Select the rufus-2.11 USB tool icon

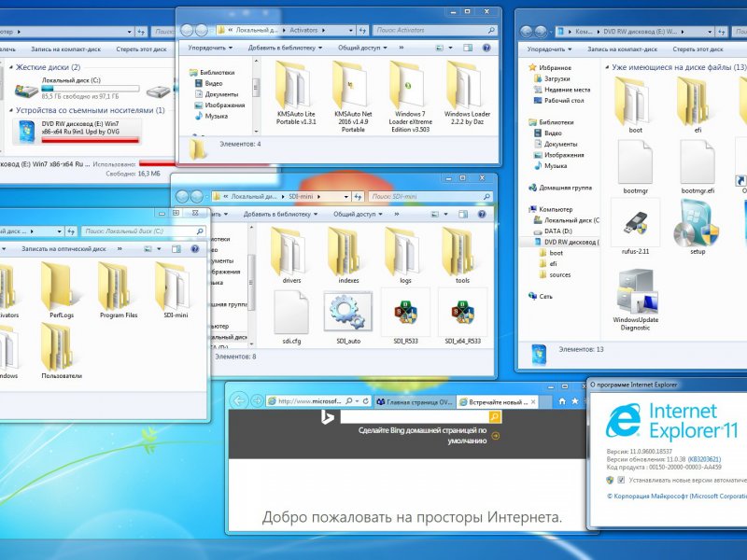(x=636, y=228)
